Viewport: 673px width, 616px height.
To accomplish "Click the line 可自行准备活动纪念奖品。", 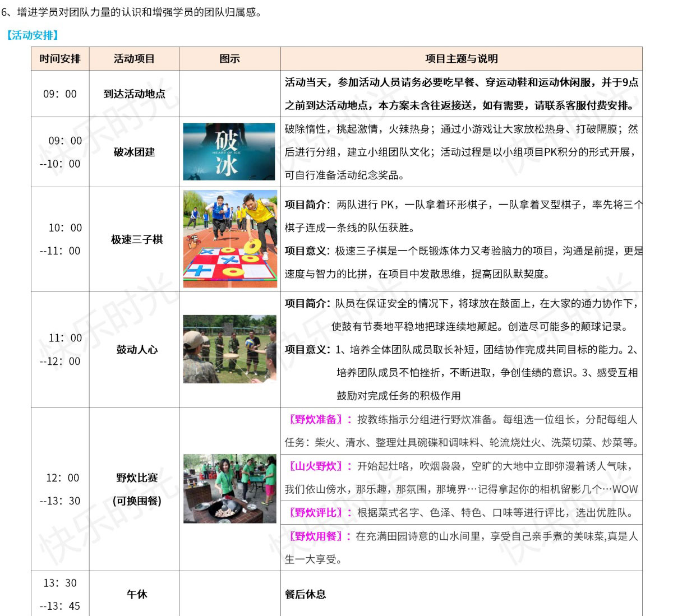I will click(x=344, y=175).
